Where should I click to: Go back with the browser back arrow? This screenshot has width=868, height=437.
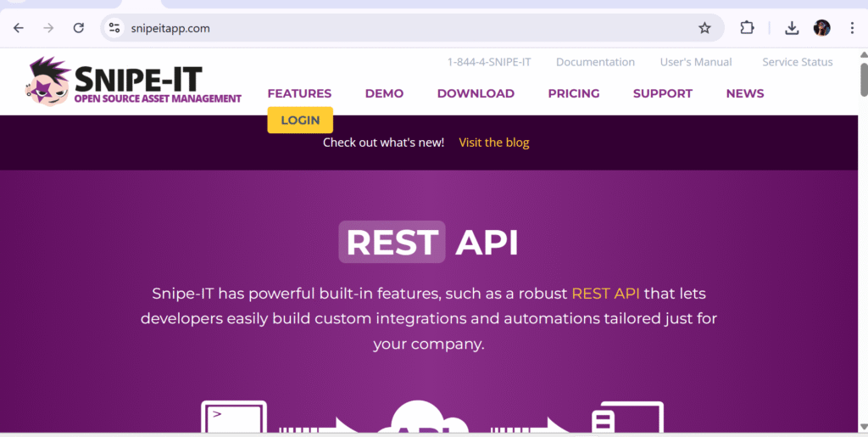[19, 28]
